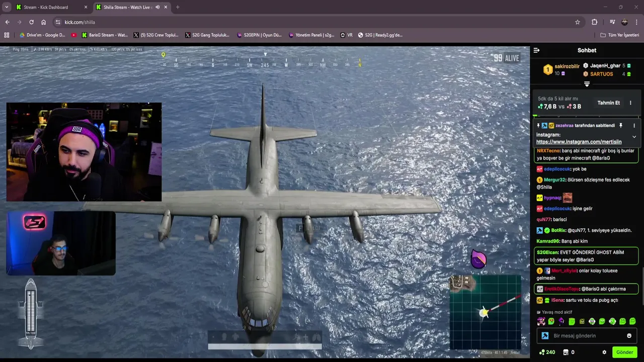Viewport: 644px width, 362px height.
Task: Click chat username ErotikDiscoTopu
Action: [561, 289]
